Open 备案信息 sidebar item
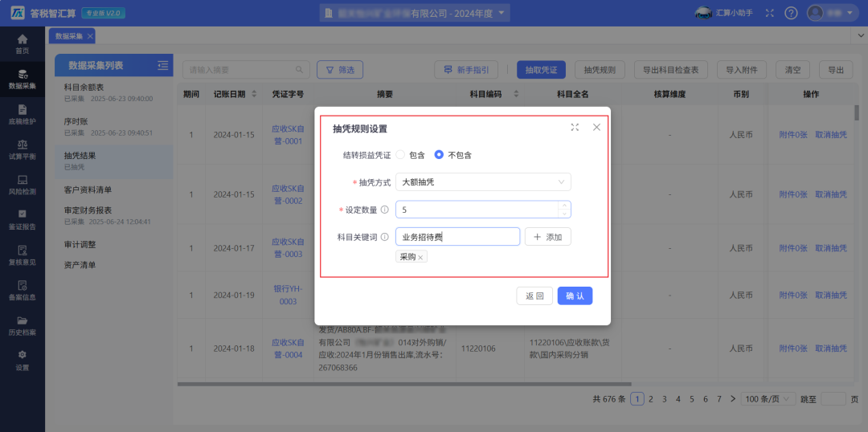This screenshot has height=432, width=868. point(23,291)
